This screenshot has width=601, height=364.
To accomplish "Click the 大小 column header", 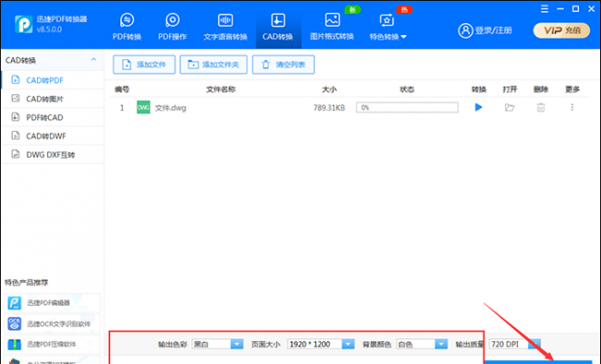I will [329, 90].
